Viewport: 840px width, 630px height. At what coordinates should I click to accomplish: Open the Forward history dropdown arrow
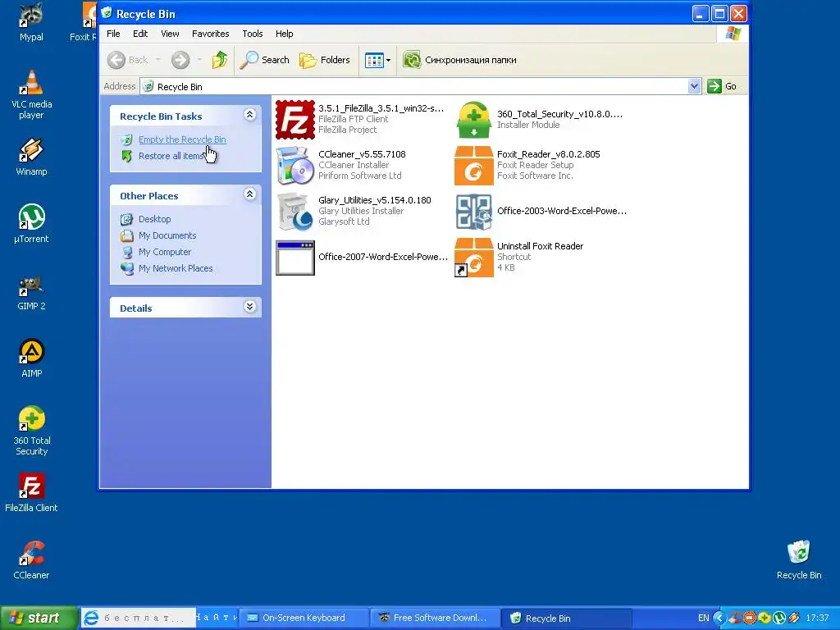click(x=199, y=59)
